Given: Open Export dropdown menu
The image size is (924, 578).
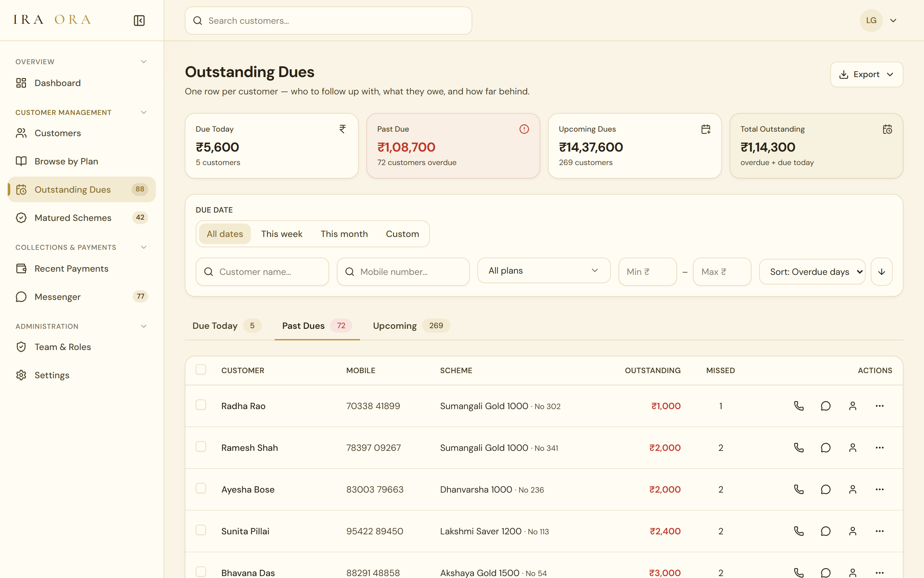Looking at the screenshot, I should [866, 74].
